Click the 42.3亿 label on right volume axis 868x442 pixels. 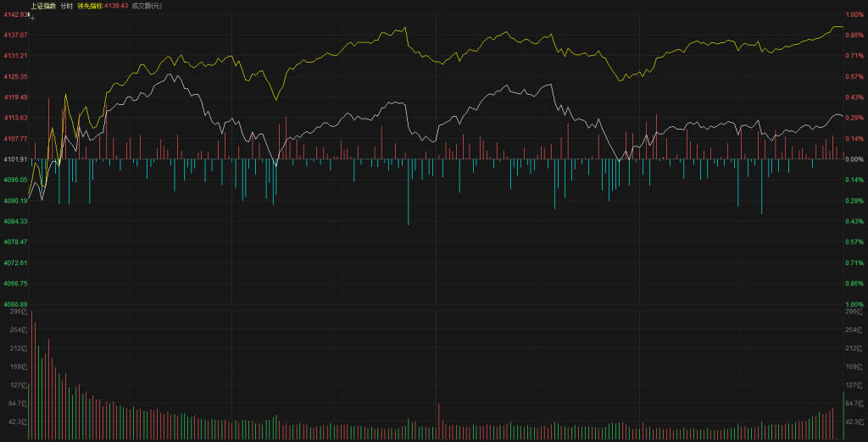tap(854, 421)
